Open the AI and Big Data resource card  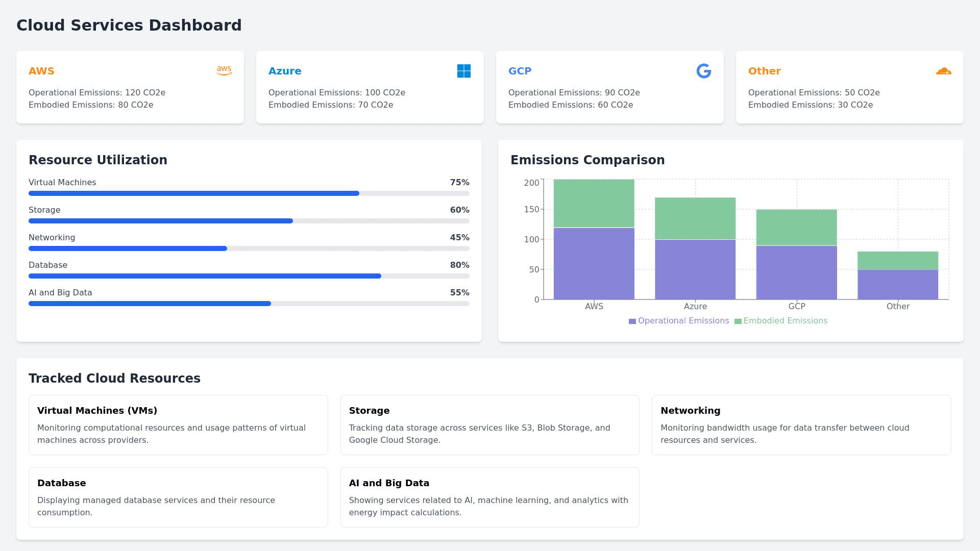(x=489, y=497)
